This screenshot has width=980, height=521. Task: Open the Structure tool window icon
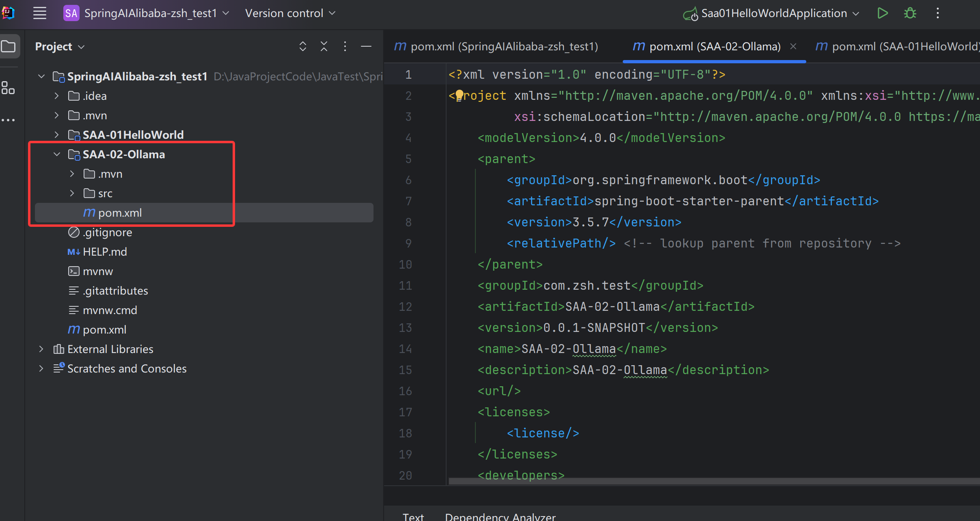(x=8, y=88)
